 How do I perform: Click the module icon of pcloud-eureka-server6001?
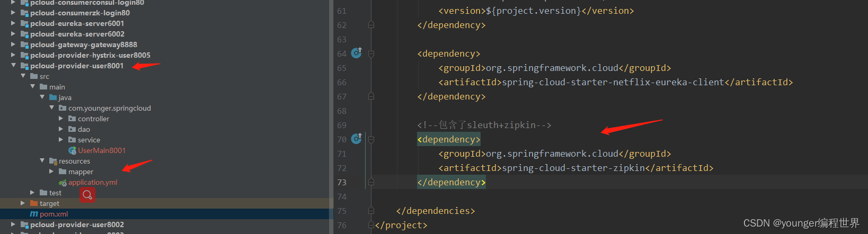24,23
